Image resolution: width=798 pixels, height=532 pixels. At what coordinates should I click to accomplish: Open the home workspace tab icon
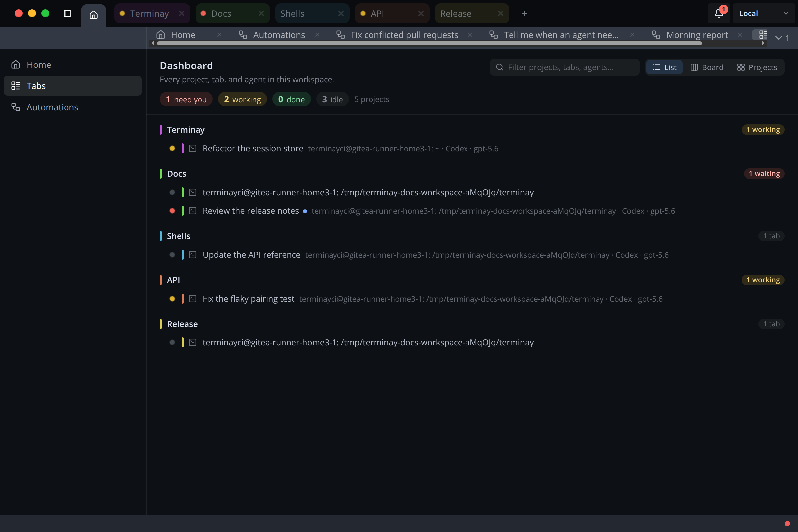[x=94, y=15]
